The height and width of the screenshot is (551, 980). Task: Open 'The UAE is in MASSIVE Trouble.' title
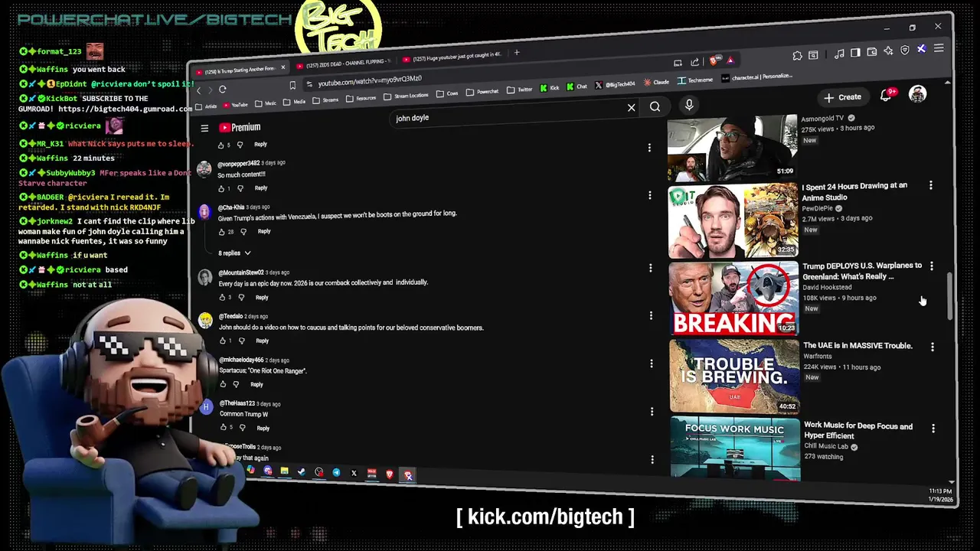[857, 346]
